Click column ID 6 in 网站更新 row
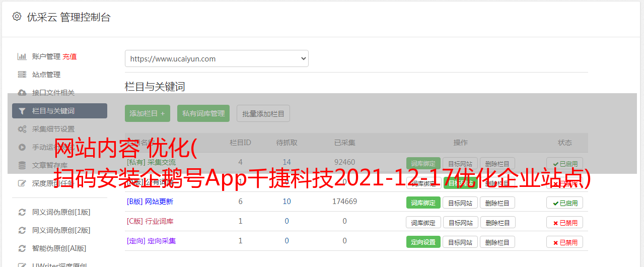Viewport: 644px width, 267px height. coord(241,202)
